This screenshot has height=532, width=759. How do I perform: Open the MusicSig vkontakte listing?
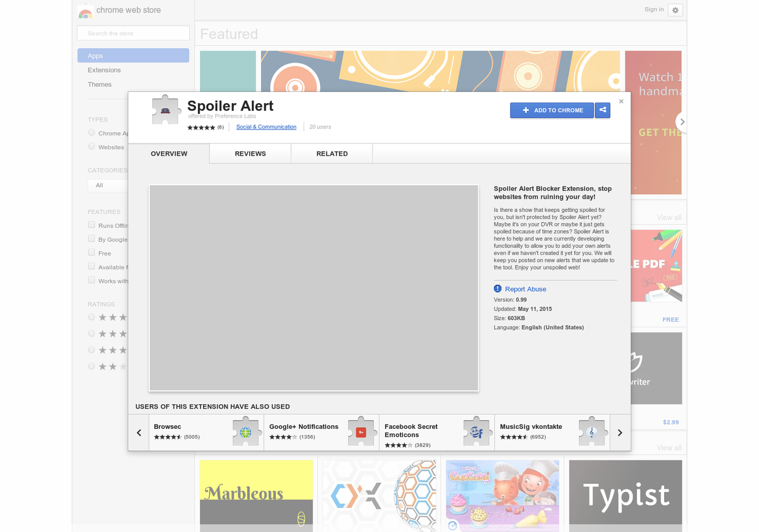[552, 433]
